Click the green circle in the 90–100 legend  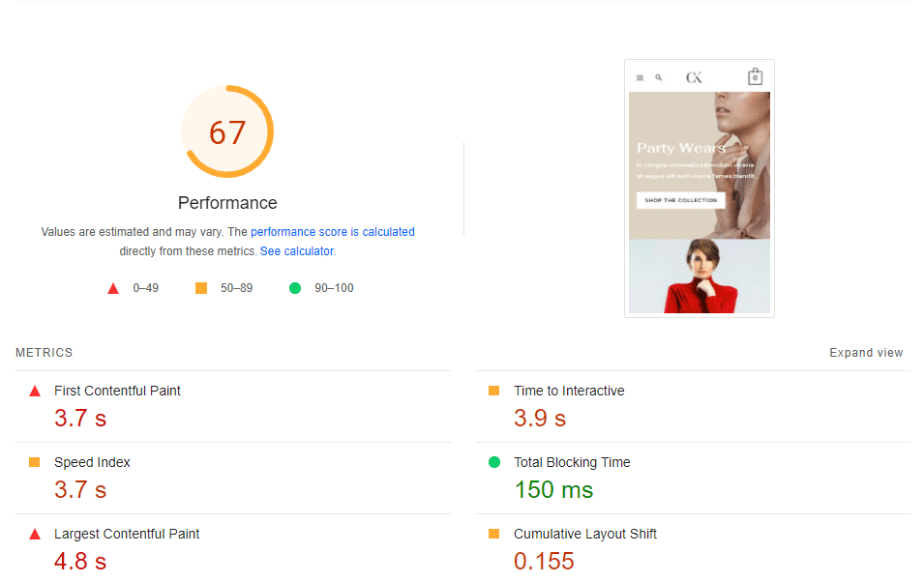[295, 287]
